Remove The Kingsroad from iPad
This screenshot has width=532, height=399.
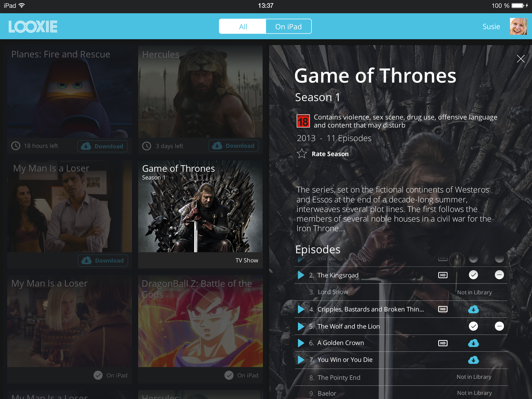click(499, 275)
